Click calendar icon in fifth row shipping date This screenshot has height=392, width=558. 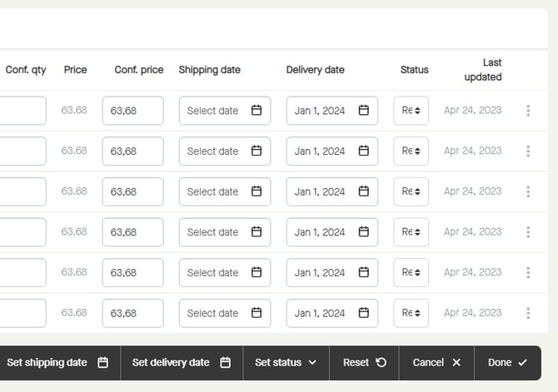257,272
